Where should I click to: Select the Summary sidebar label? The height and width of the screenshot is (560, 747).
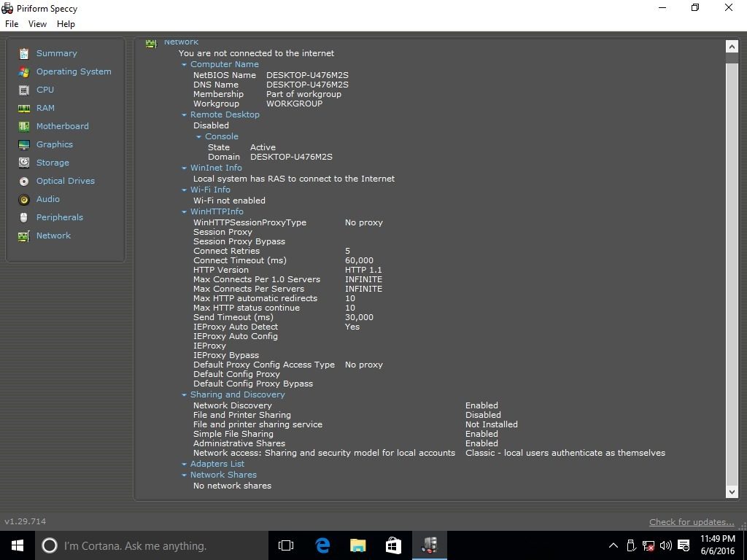[57, 53]
